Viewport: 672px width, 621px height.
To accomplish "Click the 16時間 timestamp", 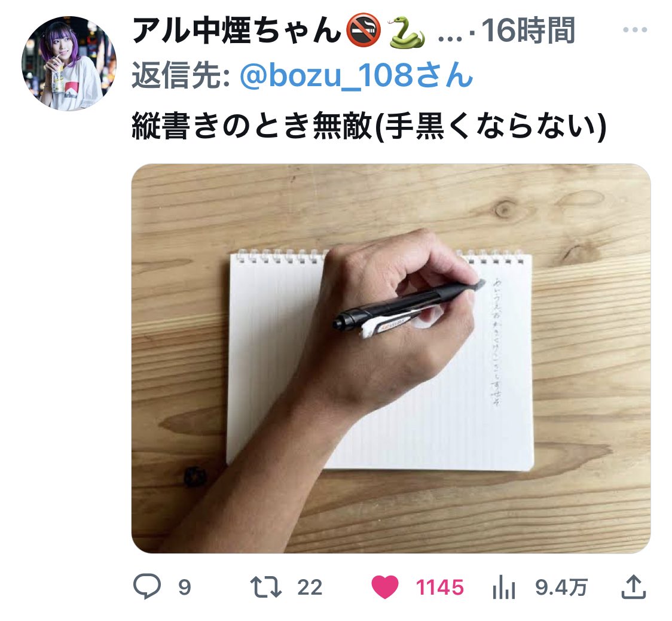I will 527,31.
